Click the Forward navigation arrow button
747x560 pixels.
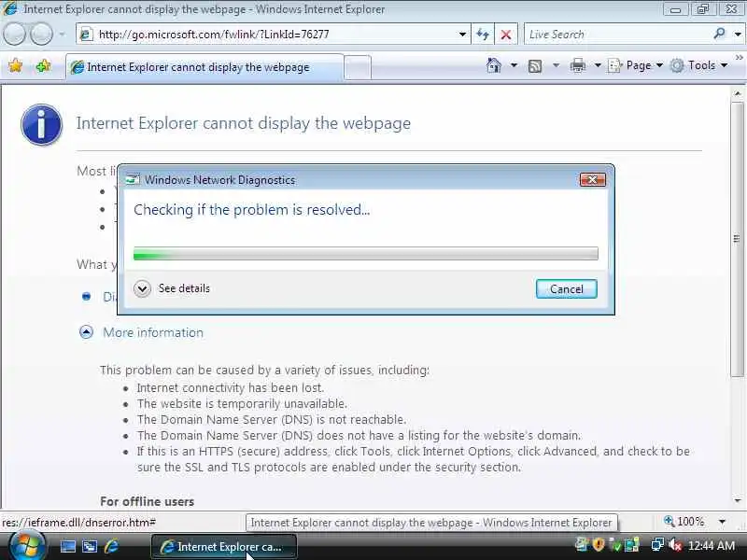pyautogui.click(x=41, y=35)
